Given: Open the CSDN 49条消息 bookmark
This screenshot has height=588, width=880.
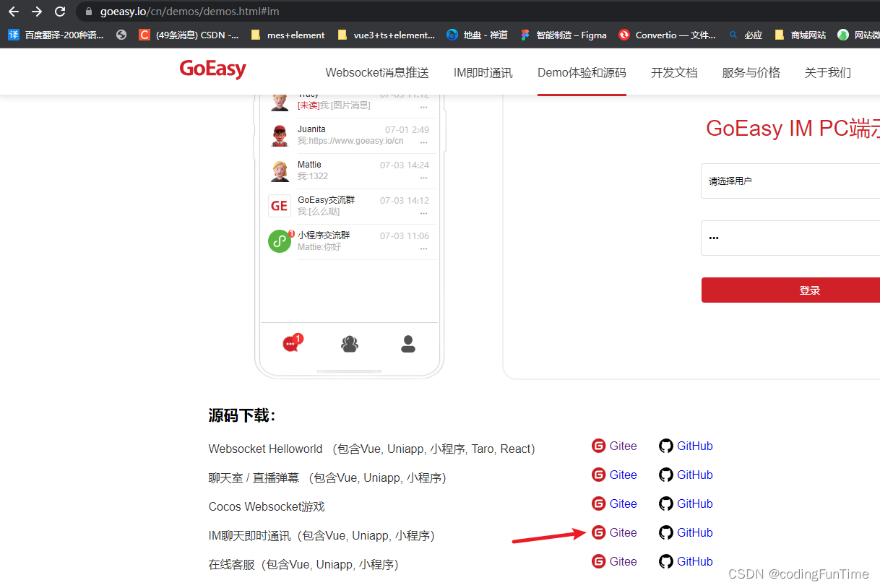Looking at the screenshot, I should 189,35.
